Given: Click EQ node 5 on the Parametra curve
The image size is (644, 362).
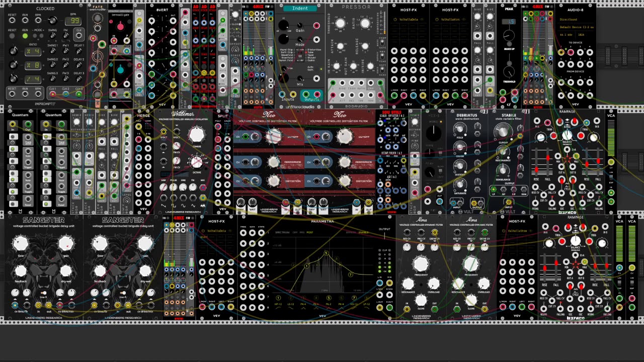Looking at the screenshot, I should point(326,253).
